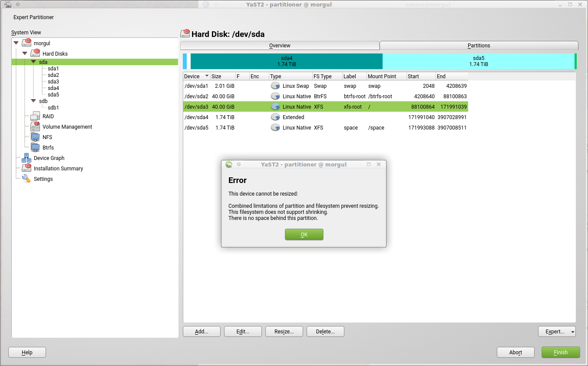
Task: Click the Resize button
Action: pos(284,332)
